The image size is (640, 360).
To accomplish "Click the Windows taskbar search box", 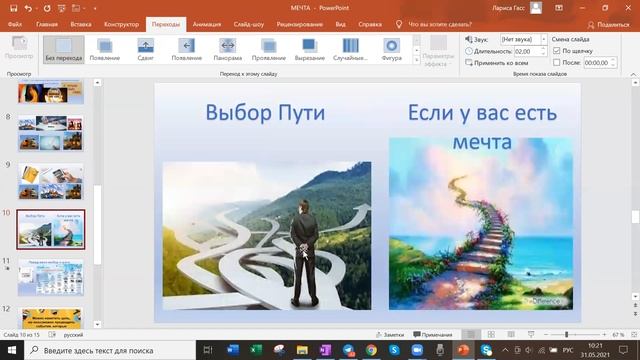I will [x=110, y=350].
